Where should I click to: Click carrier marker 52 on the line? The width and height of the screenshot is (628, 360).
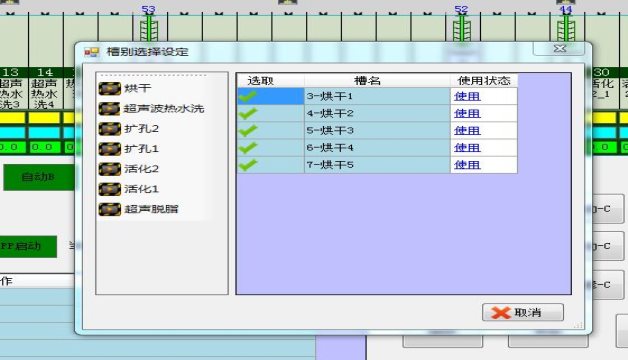[x=461, y=26]
